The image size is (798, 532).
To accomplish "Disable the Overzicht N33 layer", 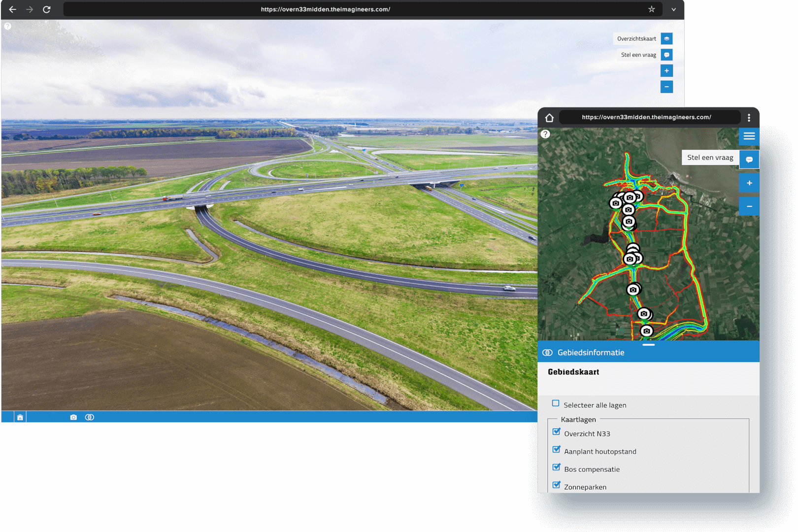I will (x=557, y=431).
